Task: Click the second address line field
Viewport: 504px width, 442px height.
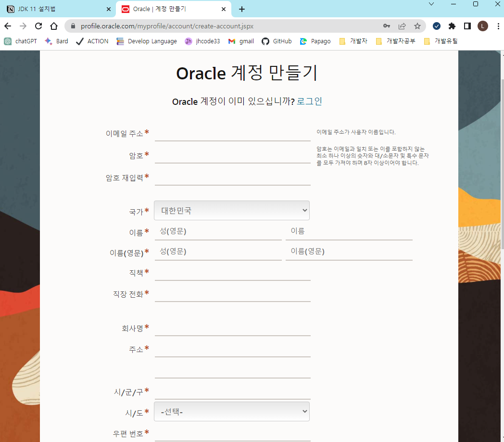Action: 232,370
